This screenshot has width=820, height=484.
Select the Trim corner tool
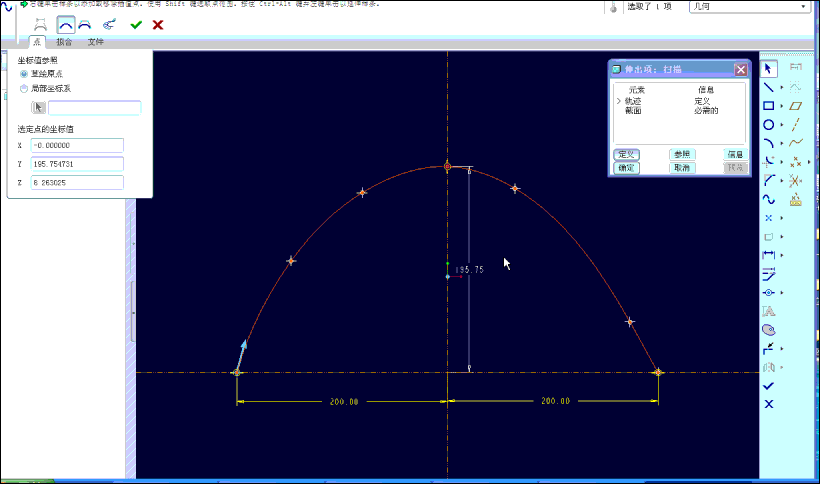[x=768, y=349]
